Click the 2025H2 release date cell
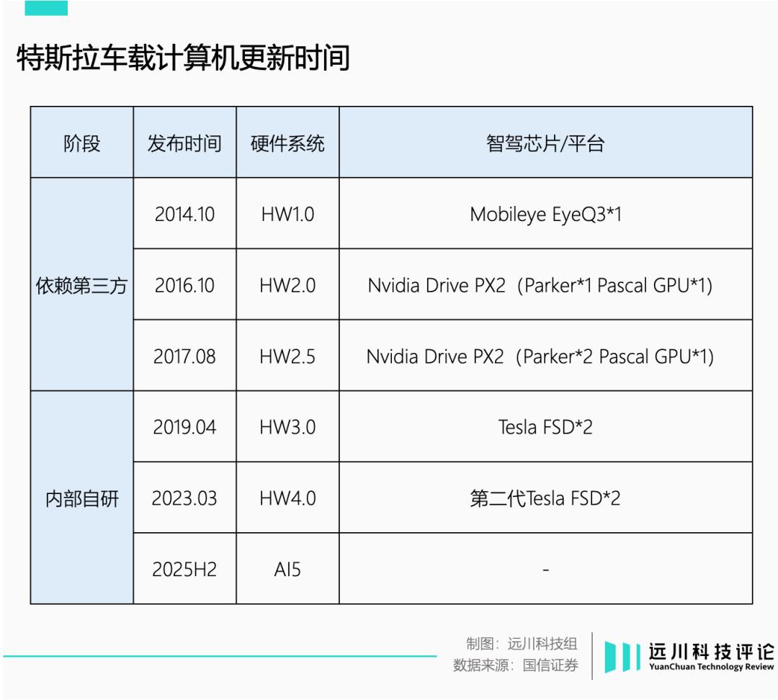 tap(184, 568)
